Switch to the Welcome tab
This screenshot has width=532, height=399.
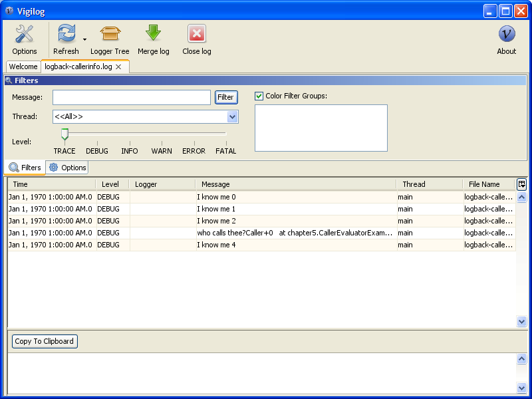coord(23,66)
